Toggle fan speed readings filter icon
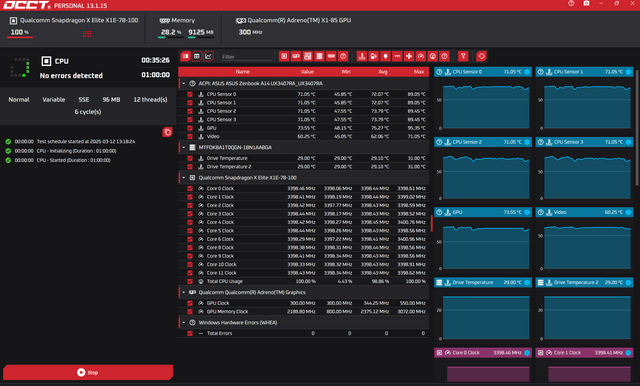This screenshot has width=640, height=386. point(409,56)
